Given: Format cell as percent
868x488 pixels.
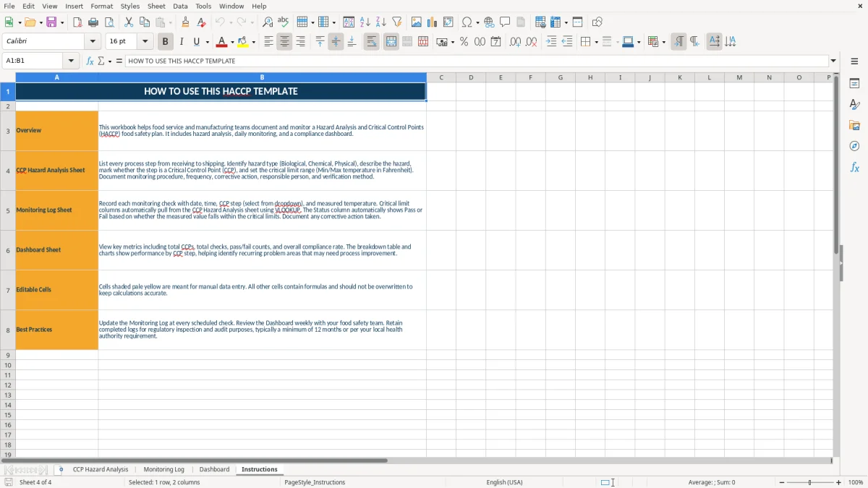Looking at the screenshot, I should (x=464, y=42).
